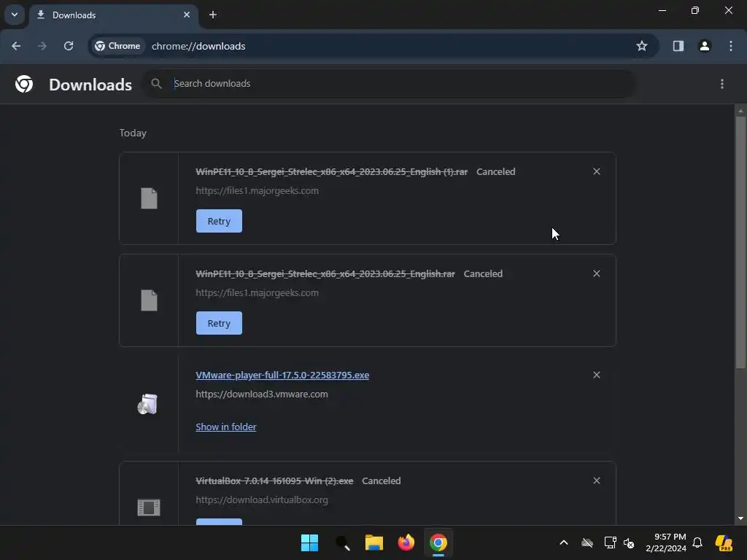747x560 pixels.
Task: Remove the WinPE English.rar entry from list
Action: pos(597,273)
